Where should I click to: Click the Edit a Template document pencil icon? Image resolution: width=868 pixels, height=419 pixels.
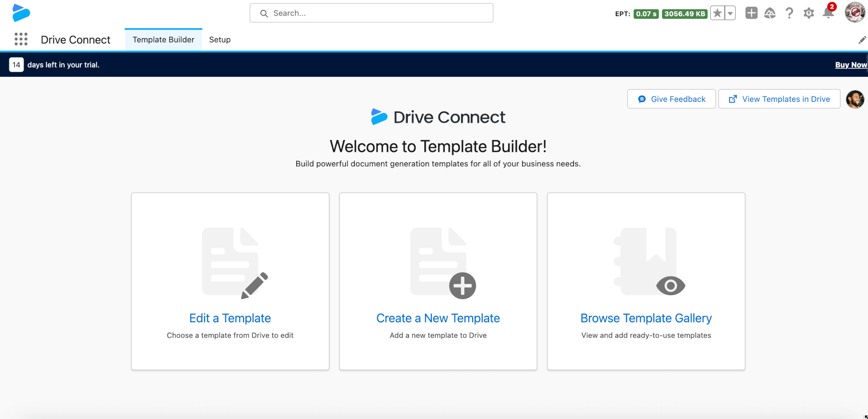[235, 263]
